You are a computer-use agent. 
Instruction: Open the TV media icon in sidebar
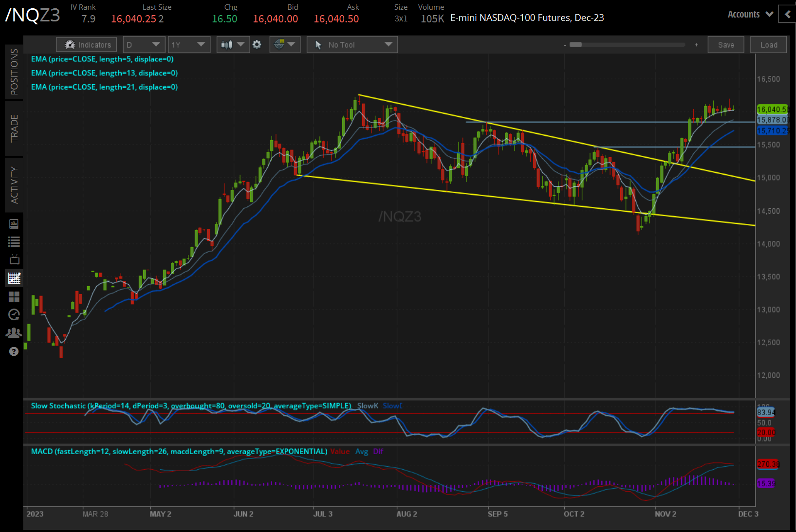point(14,259)
